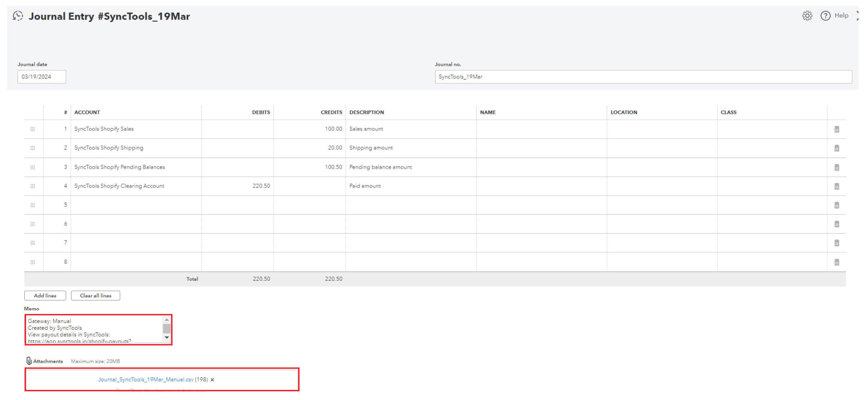Click the CLASS column header

(728, 112)
